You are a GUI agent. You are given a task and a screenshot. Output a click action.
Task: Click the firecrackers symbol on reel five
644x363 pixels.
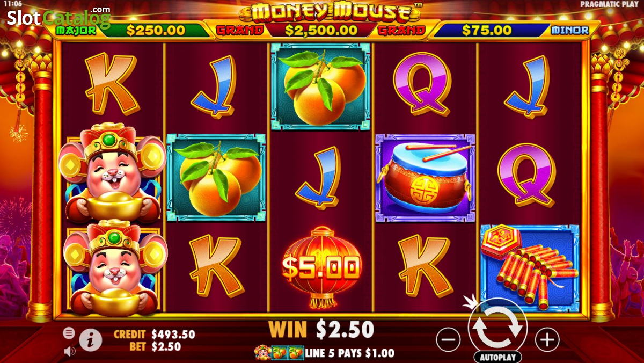point(530,268)
